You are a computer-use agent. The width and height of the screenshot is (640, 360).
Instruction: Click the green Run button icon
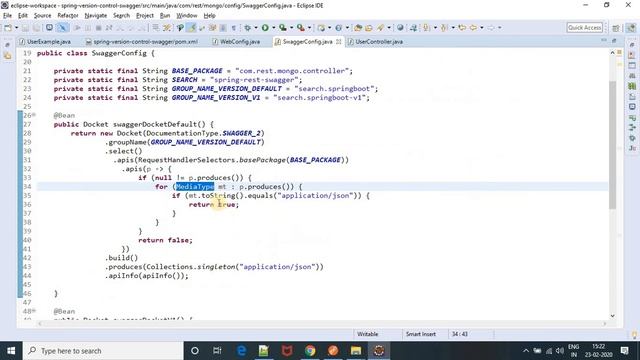point(265,28)
